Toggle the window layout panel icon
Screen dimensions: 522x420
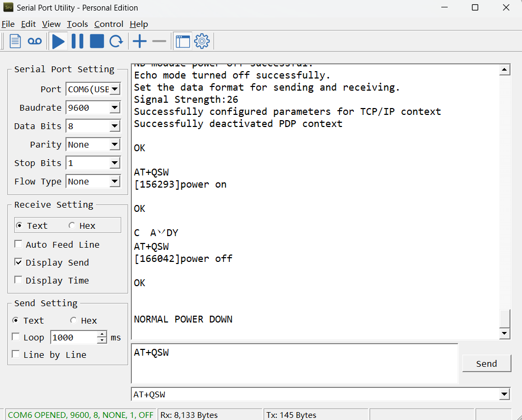click(x=183, y=41)
